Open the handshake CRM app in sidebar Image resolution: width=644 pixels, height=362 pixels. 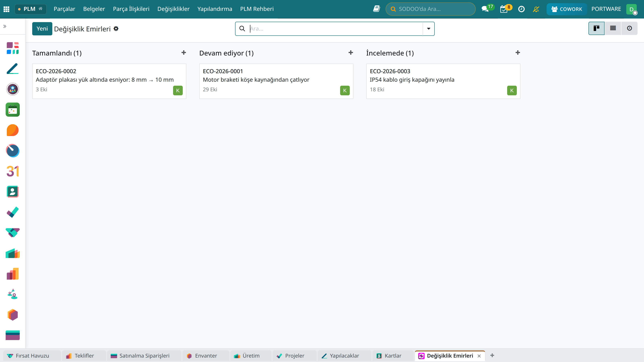[x=12, y=233]
